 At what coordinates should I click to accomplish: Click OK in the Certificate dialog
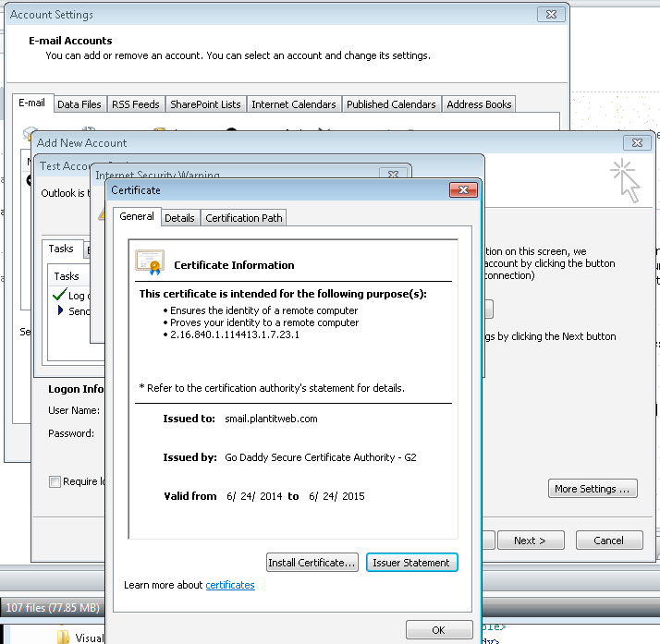pyautogui.click(x=438, y=630)
